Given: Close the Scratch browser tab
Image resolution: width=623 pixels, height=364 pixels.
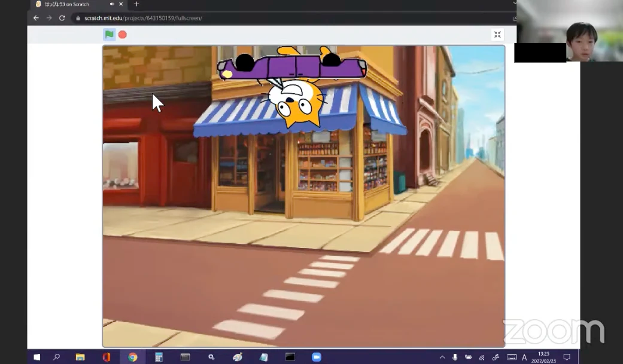Looking at the screenshot, I should pyautogui.click(x=121, y=4).
